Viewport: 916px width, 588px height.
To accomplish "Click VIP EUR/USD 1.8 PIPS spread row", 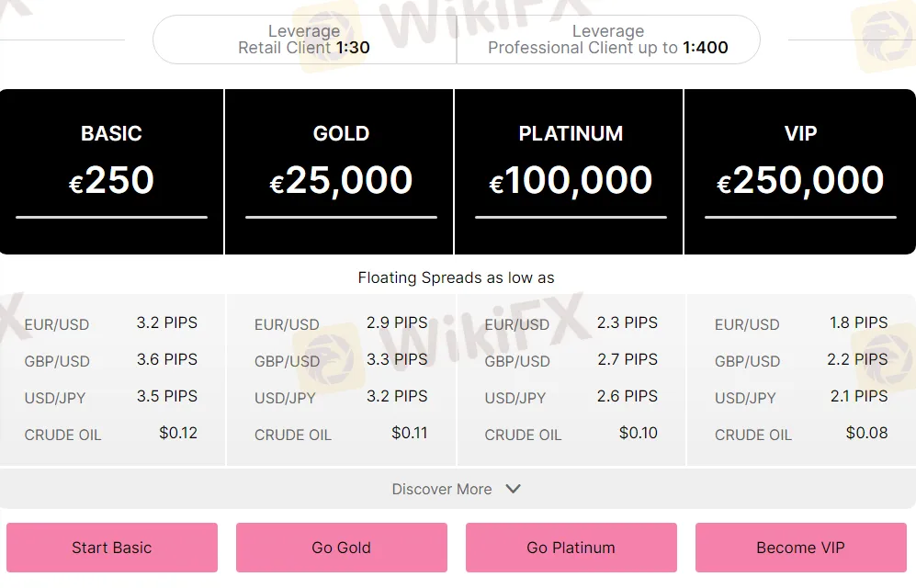I will point(800,323).
